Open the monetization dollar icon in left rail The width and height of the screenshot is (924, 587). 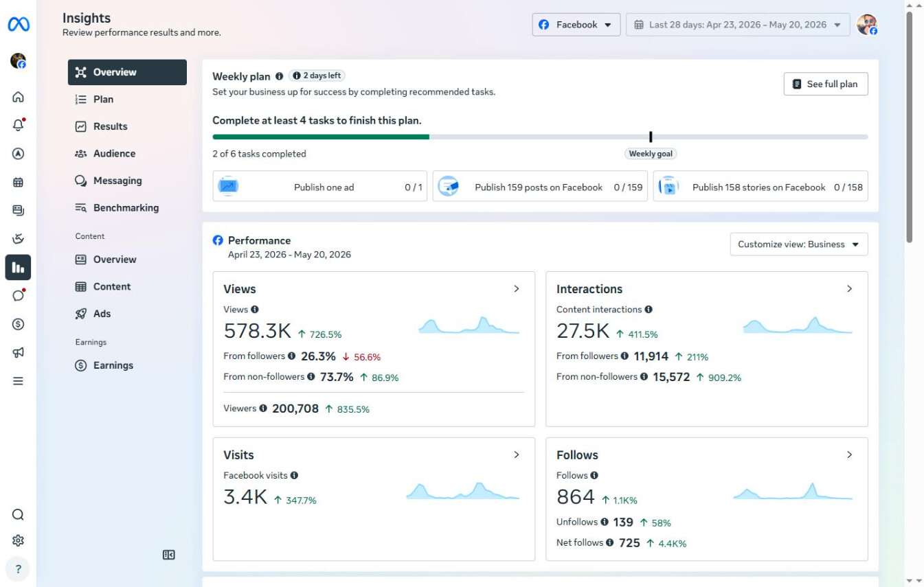tap(18, 324)
